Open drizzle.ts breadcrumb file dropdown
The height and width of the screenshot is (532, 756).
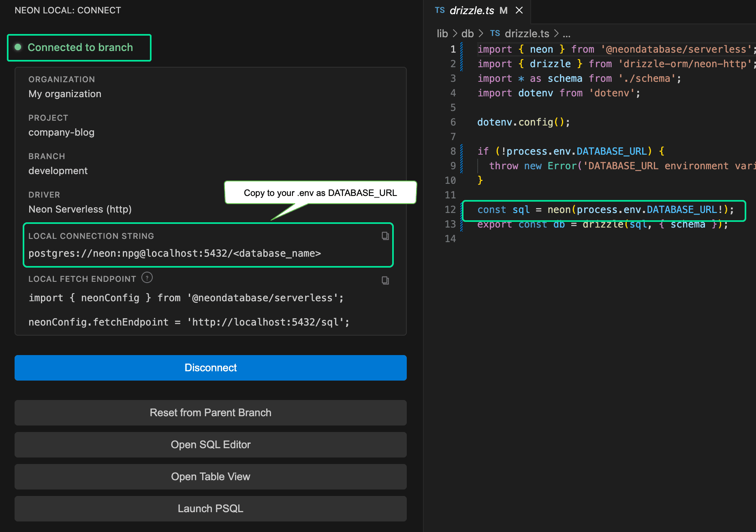coord(527,34)
